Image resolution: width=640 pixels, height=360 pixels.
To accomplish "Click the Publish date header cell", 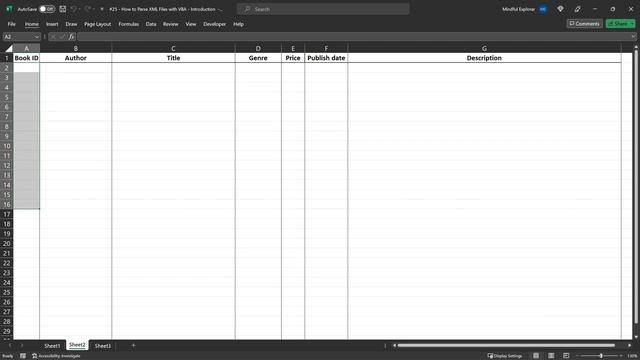I will (326, 58).
